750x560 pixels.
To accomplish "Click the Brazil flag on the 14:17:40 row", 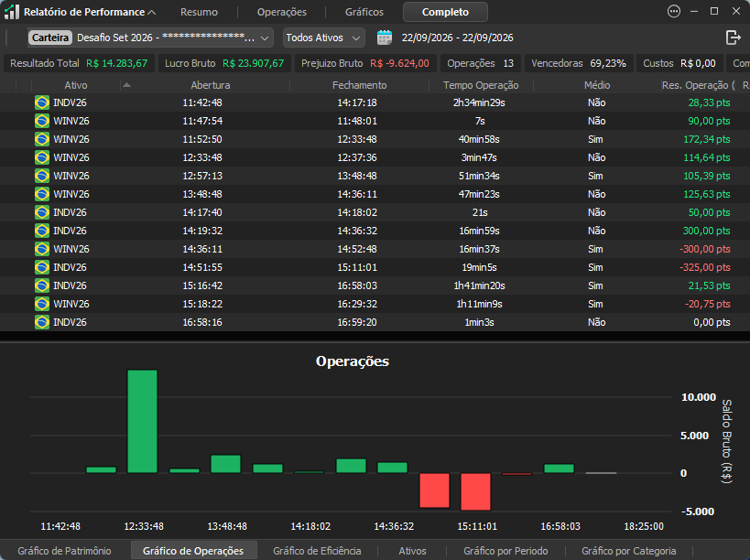I will coord(42,212).
